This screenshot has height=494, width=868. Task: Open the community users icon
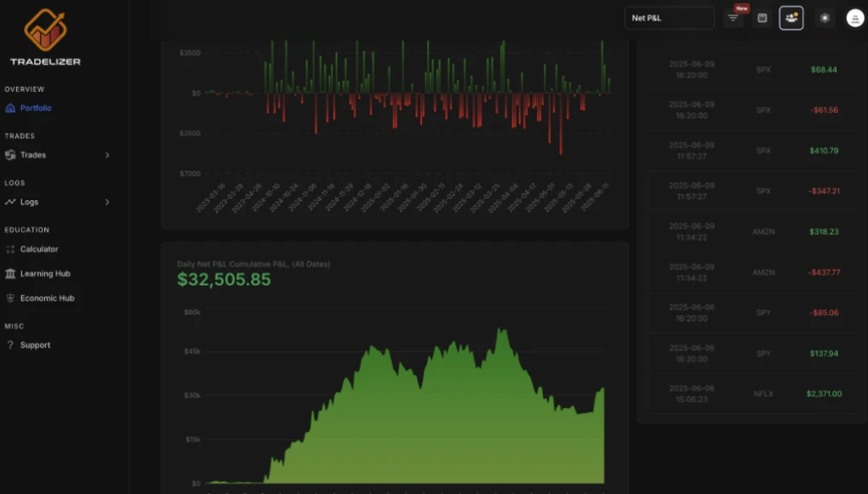point(791,18)
